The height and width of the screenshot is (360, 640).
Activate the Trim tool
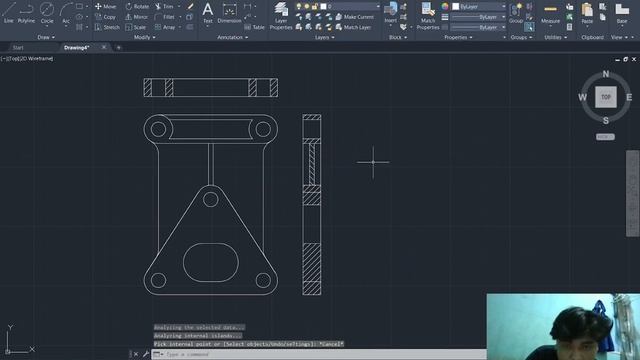click(x=164, y=7)
